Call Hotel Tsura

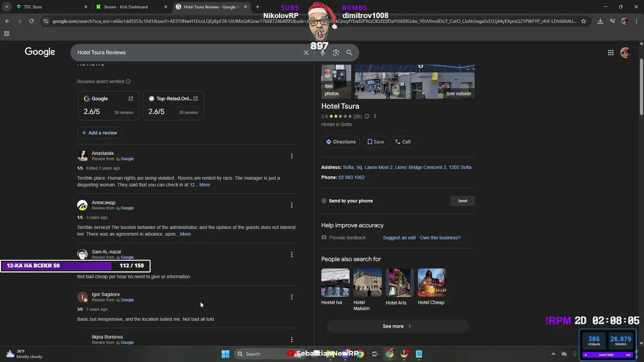(x=403, y=142)
